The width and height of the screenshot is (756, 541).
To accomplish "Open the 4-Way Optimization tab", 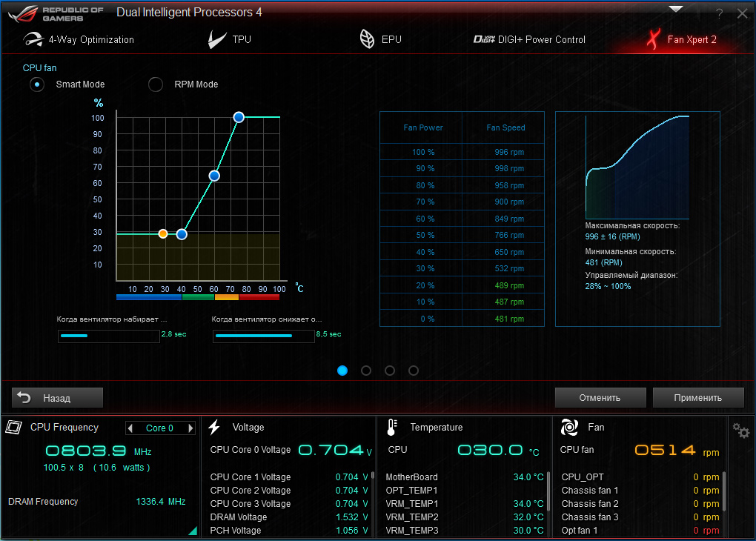I will click(79, 39).
